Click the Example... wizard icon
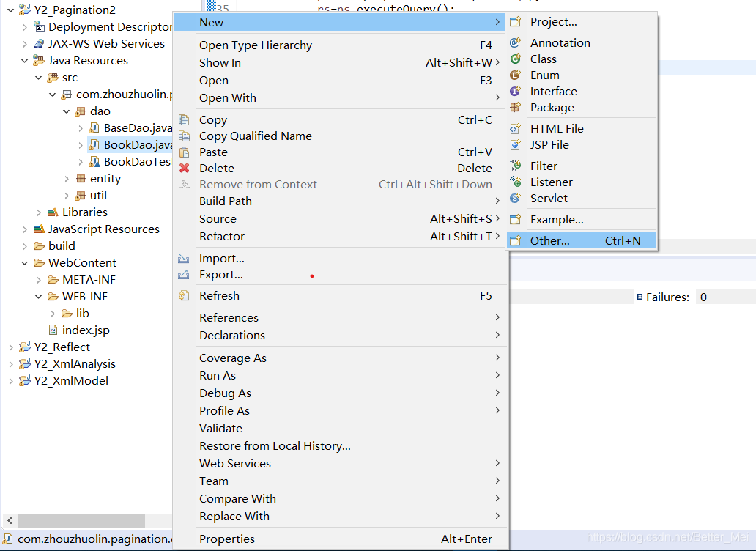 (516, 219)
